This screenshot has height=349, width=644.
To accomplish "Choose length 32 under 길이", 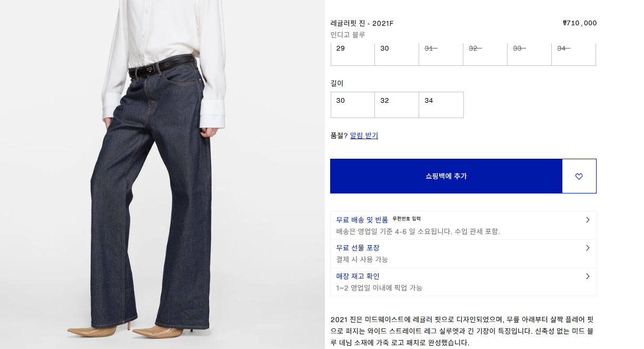I will 397,105.
